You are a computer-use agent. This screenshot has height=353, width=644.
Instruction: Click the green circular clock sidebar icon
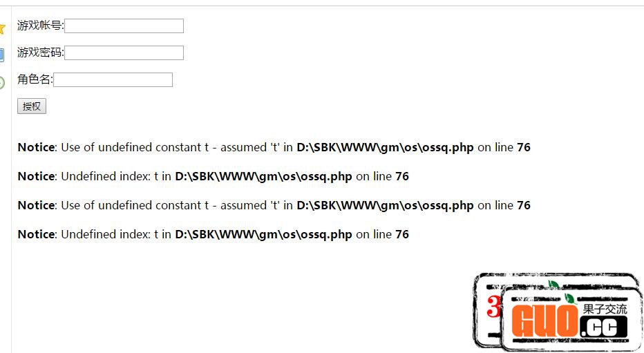[x=2, y=82]
